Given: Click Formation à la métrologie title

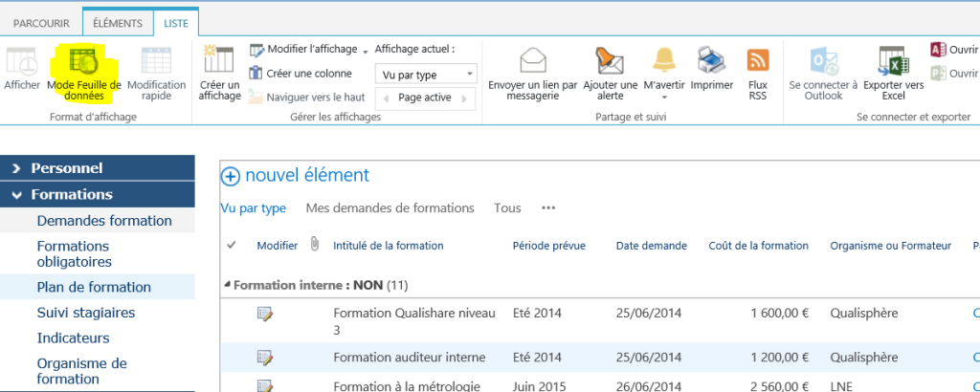Looking at the screenshot, I should tap(406, 385).
